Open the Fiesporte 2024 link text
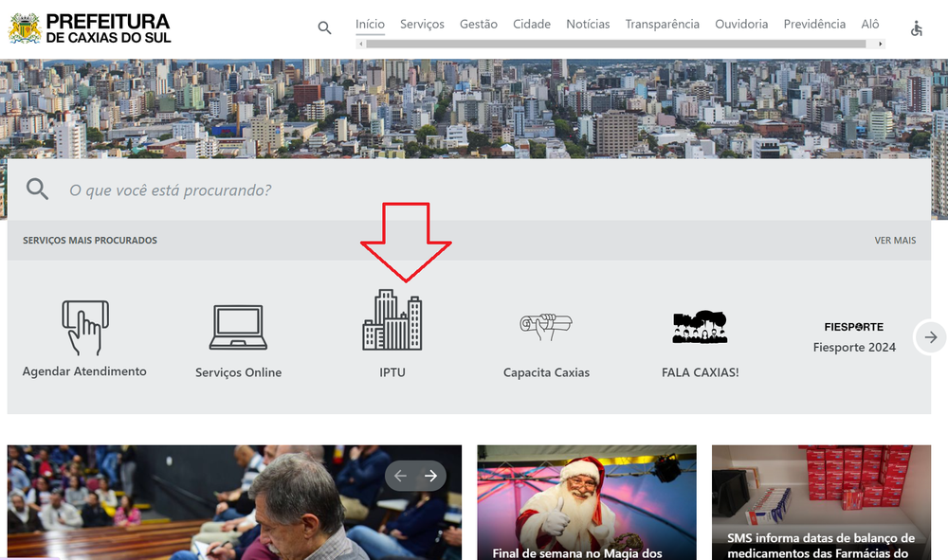948x560 pixels. [x=854, y=348]
